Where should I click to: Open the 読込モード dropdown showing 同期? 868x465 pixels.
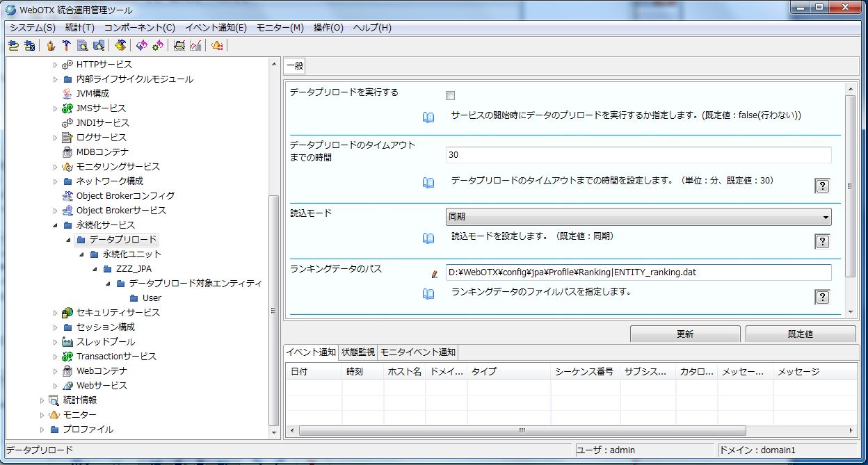point(638,217)
